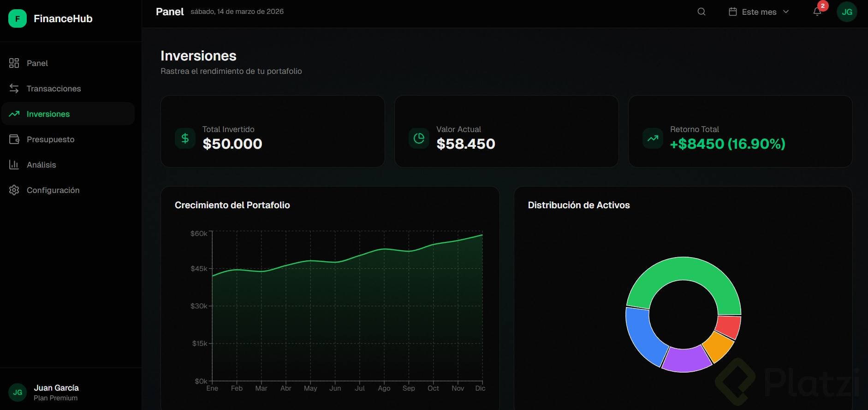The width and height of the screenshot is (868, 410).
Task: Click the Panel header title
Action: coord(170,12)
